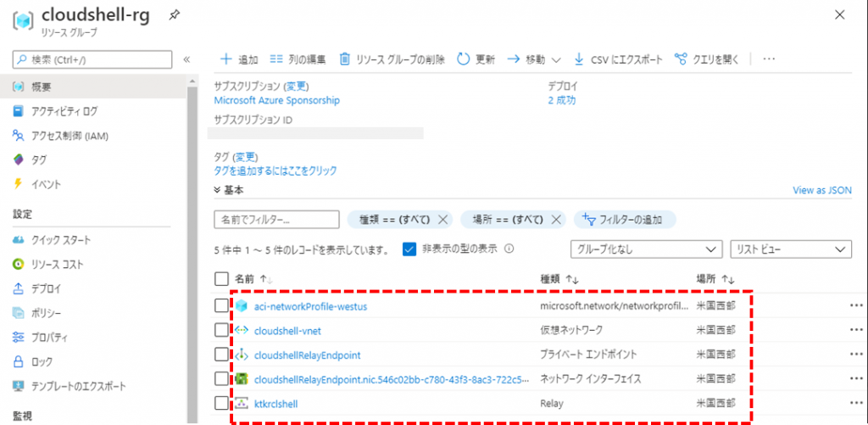The image size is (868, 425).
Task: Collapse the 基本 section
Action: (x=229, y=190)
